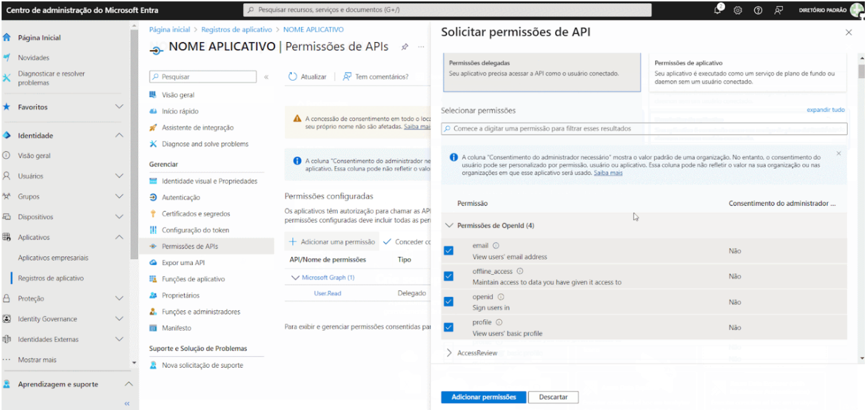Open help question mark icon
Screen dimensions: 868x410
tap(758, 11)
